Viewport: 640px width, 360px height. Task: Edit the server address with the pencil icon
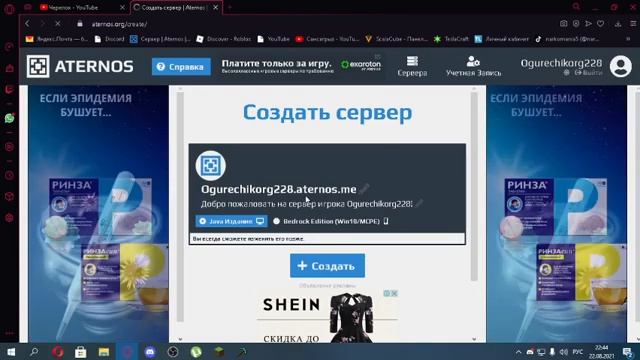(364, 188)
